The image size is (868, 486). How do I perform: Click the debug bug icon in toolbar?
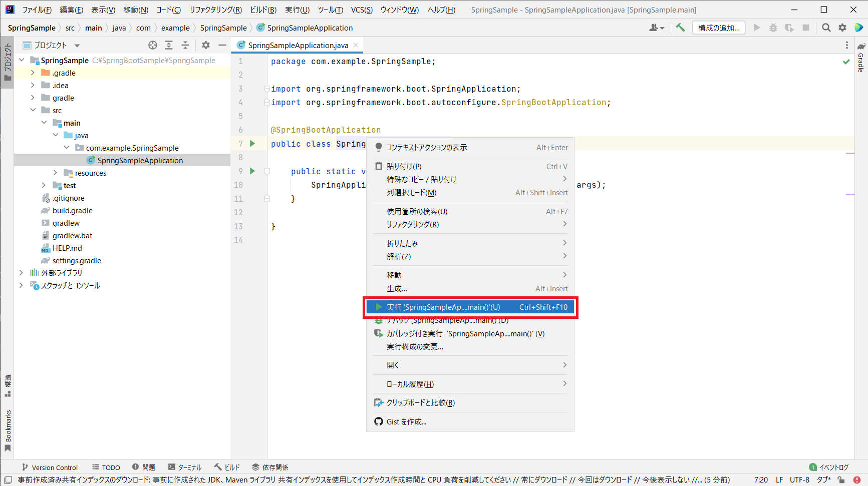coord(773,28)
